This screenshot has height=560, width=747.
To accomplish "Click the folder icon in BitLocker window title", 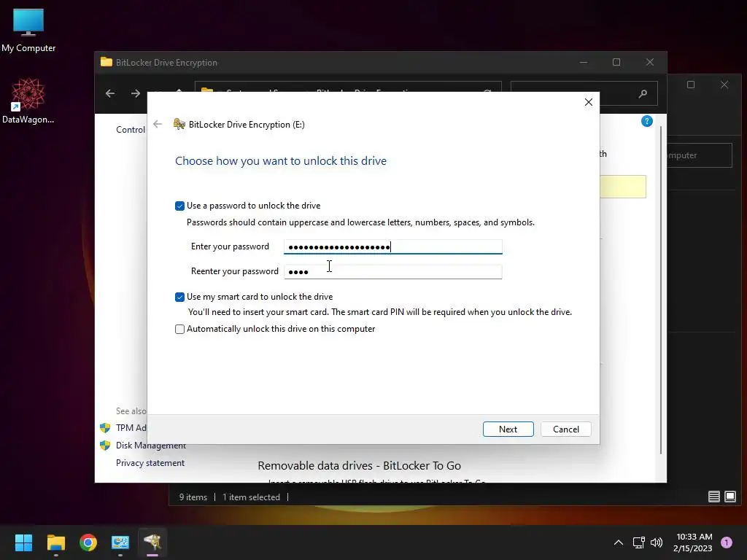I will 107,63.
